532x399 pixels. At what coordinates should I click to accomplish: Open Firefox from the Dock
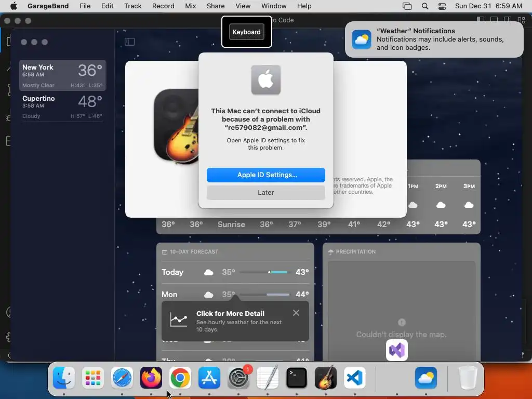151,378
